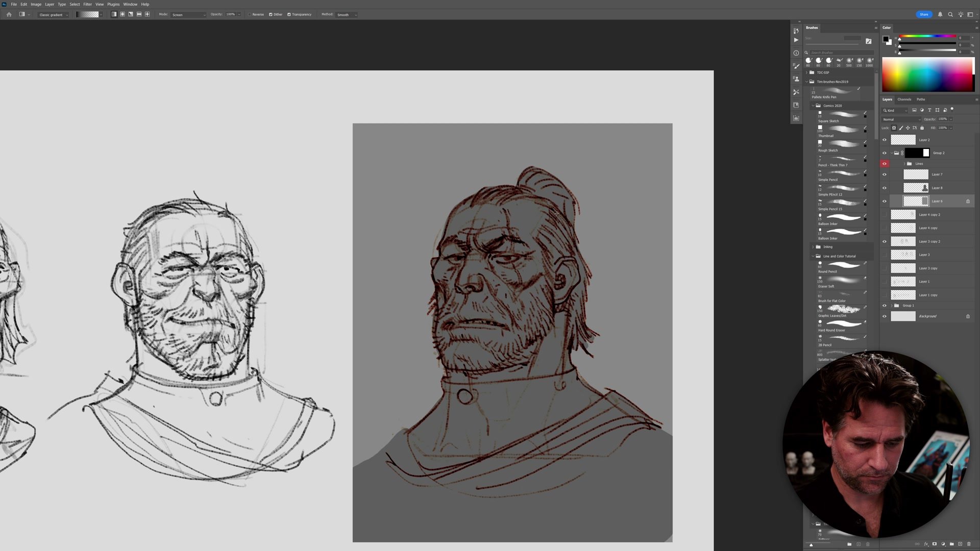Select the Radial gradient type icon
The image size is (980, 551).
click(122, 14)
